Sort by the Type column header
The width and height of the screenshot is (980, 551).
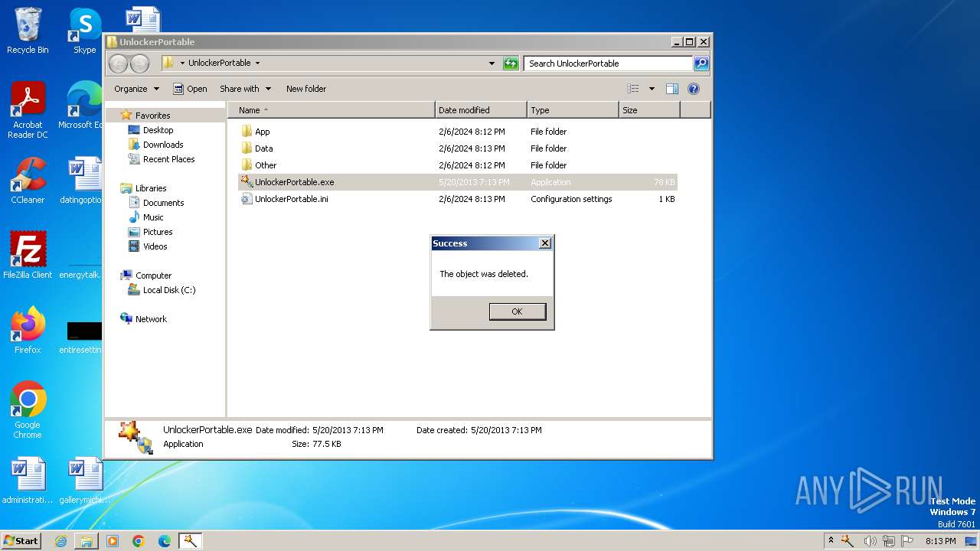(x=573, y=110)
